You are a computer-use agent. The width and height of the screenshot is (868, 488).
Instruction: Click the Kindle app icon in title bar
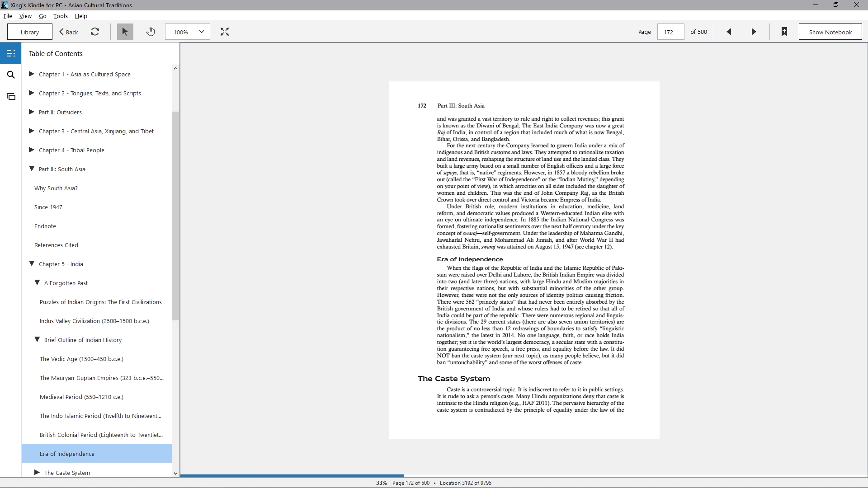tap(5, 5)
